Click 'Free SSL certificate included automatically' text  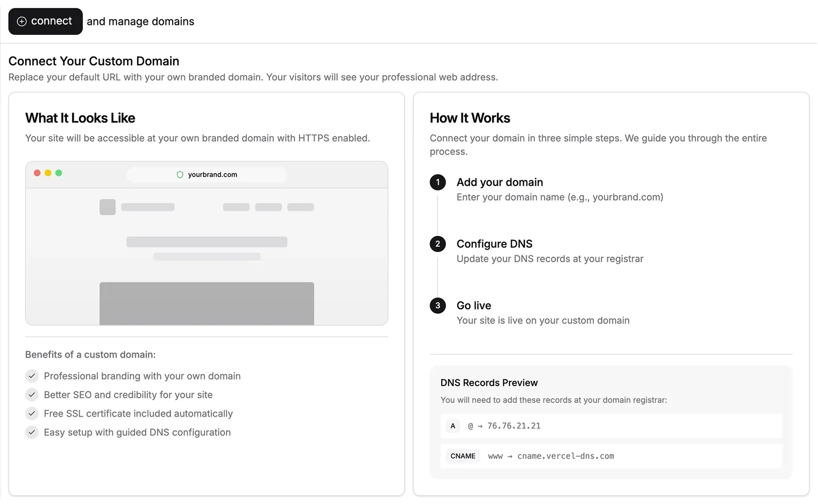click(138, 414)
